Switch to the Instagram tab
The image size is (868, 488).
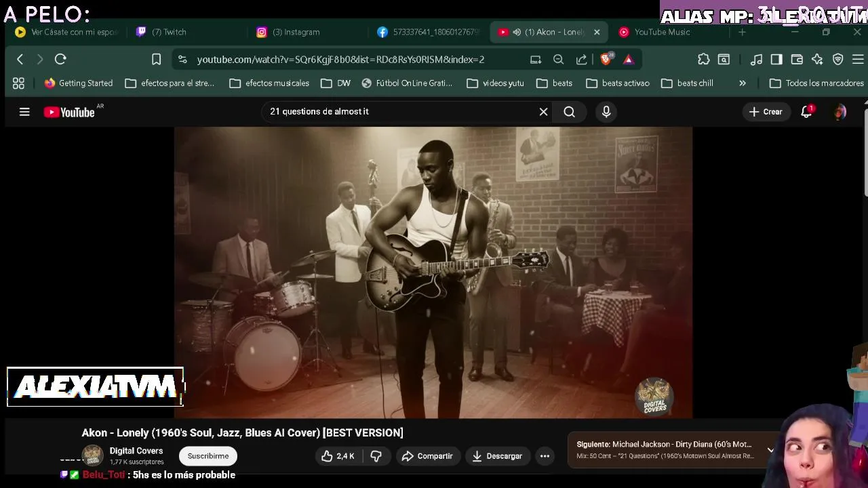pos(307,32)
